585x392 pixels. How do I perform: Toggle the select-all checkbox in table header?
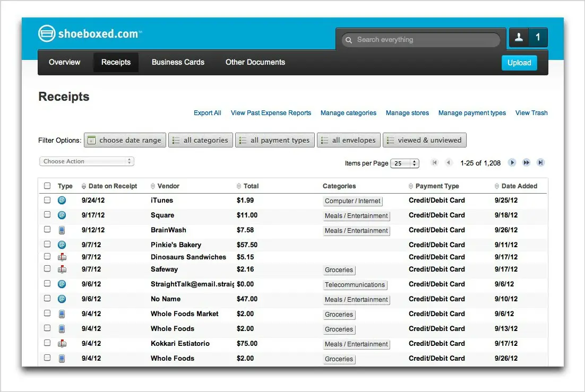point(47,186)
